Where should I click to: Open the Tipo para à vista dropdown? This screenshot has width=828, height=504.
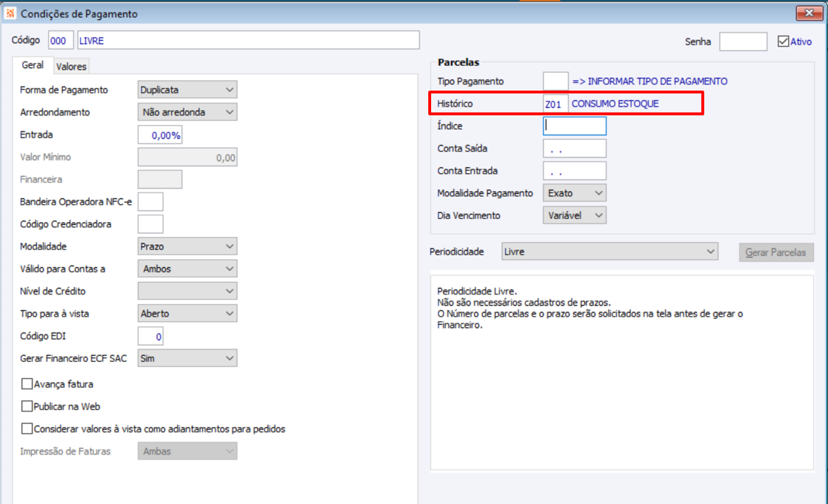[x=187, y=313]
